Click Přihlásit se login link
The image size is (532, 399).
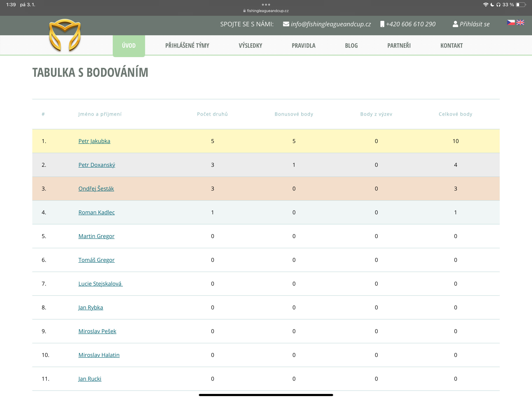click(x=475, y=24)
